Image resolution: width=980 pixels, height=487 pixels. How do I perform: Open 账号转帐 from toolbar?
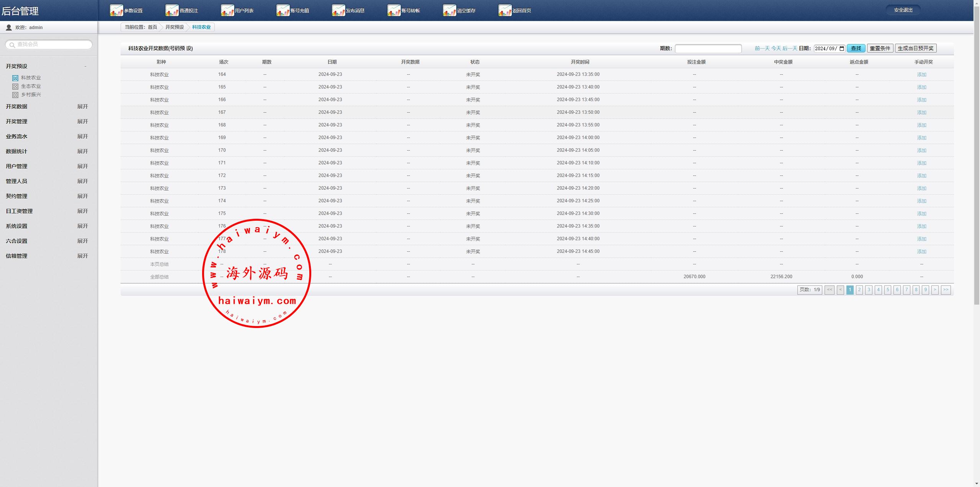pos(394,10)
